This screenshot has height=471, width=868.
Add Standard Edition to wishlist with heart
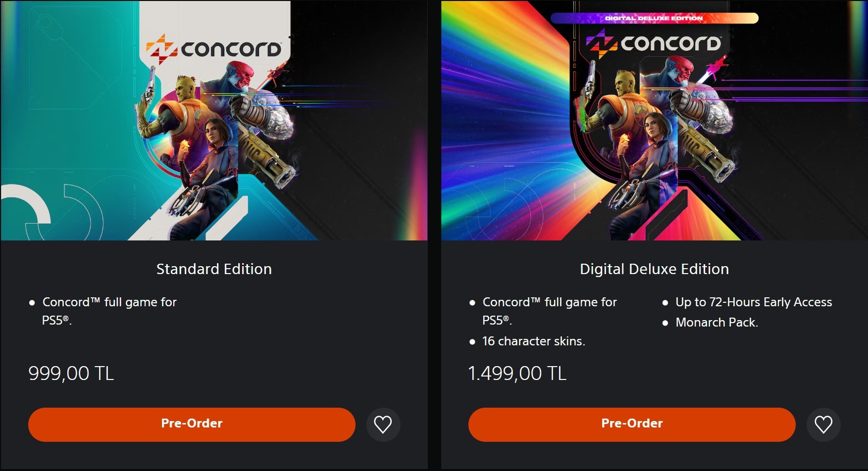pyautogui.click(x=383, y=424)
